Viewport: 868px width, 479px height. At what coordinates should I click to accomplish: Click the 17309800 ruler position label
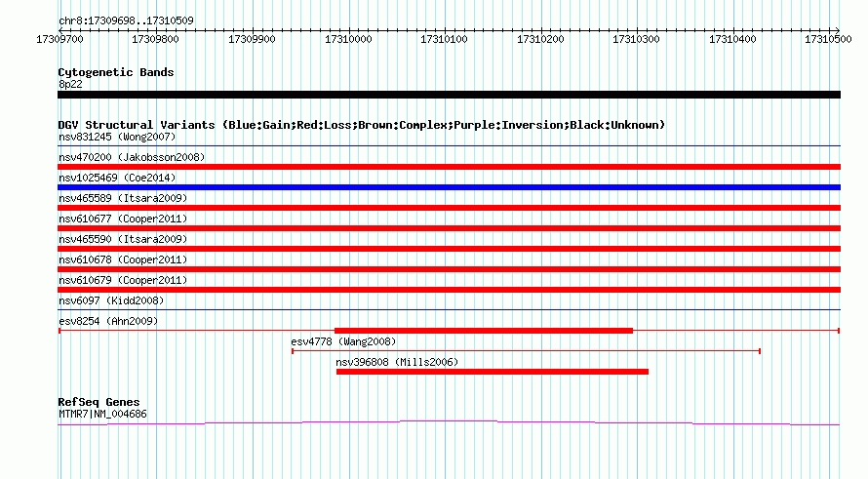pos(155,39)
